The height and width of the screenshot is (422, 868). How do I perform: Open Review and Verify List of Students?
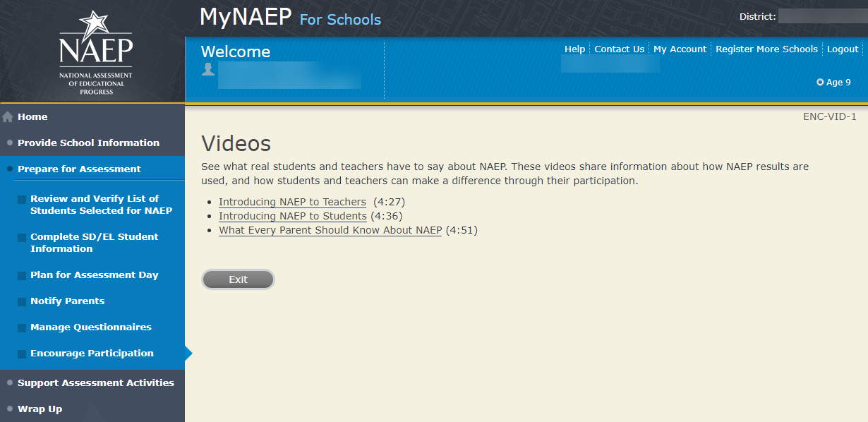(101, 205)
